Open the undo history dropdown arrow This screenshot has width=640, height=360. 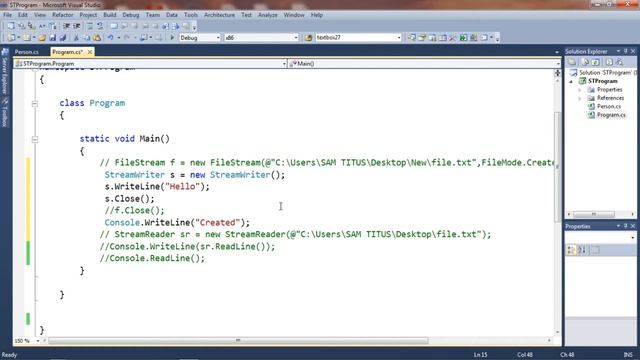pos(119,38)
